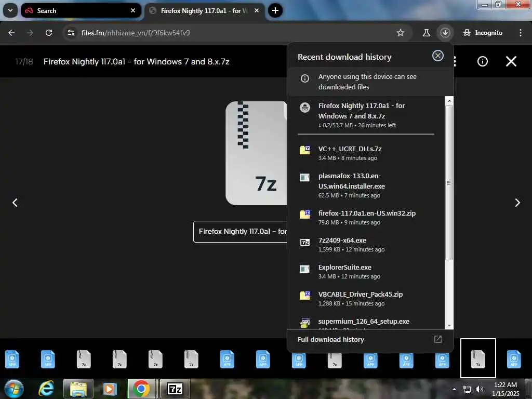The width and height of the screenshot is (532, 399).
Task: View site information icon in address bar
Action: [x=71, y=33]
